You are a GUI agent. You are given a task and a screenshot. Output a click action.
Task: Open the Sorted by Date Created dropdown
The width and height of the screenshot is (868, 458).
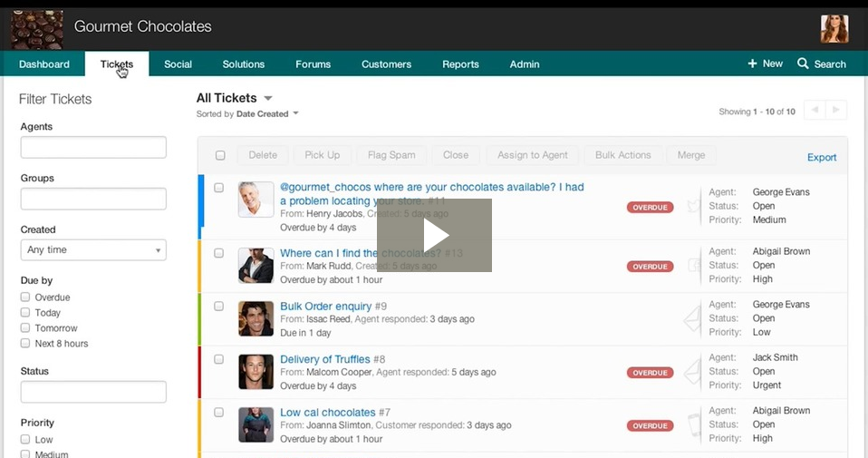(x=247, y=113)
